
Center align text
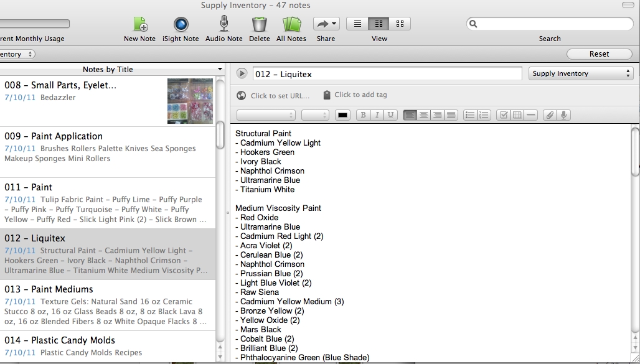point(424,115)
